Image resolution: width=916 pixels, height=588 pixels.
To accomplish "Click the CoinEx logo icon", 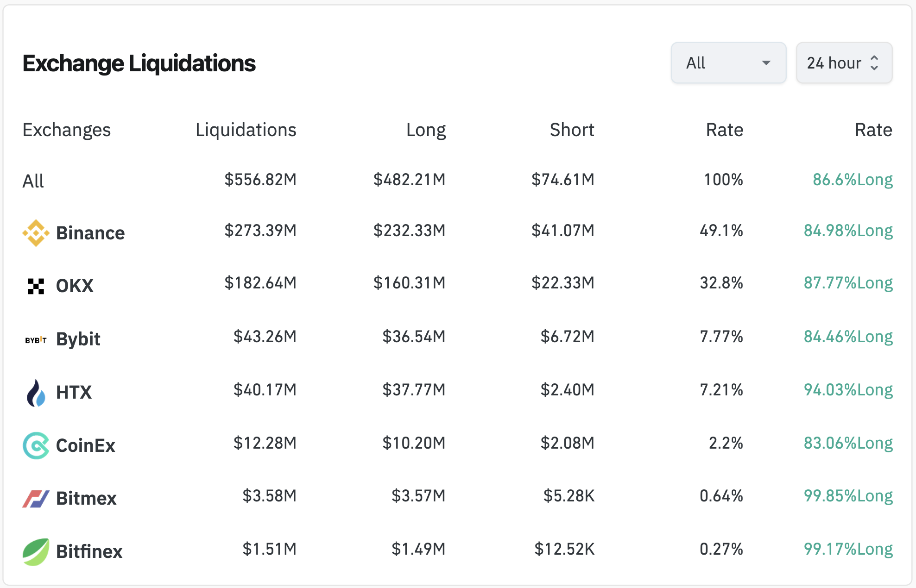I will 36,445.
